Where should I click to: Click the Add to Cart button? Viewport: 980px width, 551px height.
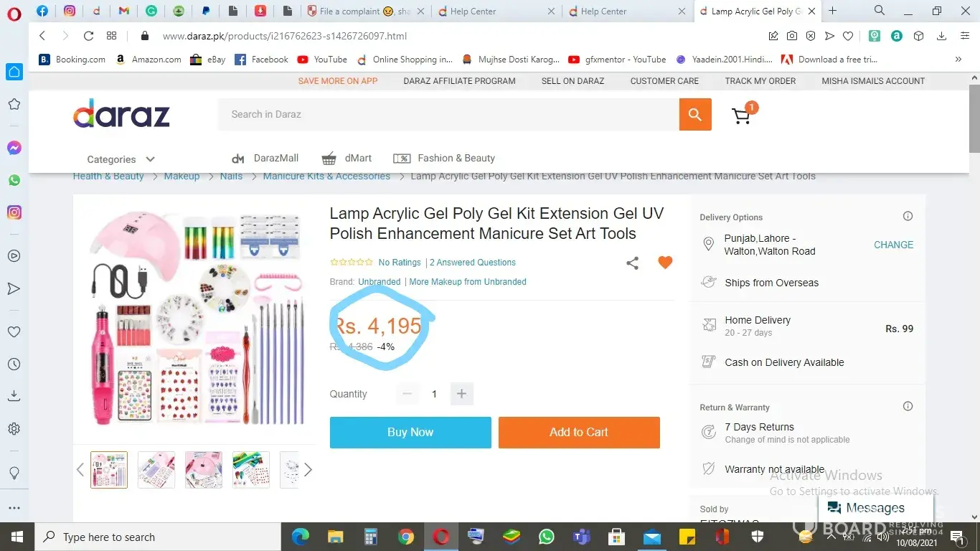(579, 433)
